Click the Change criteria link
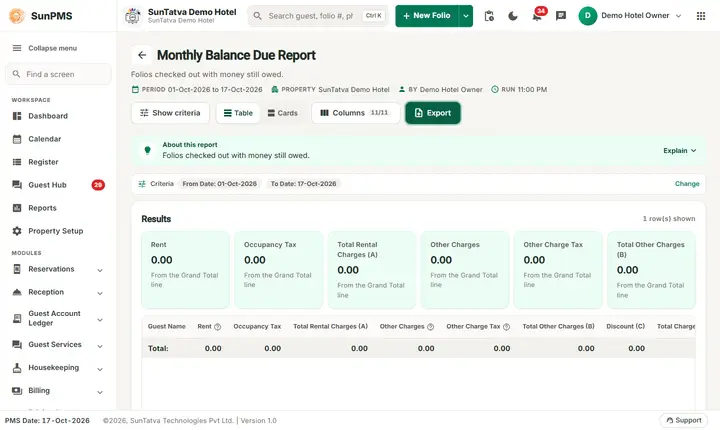Screen dimensions: 720x430 click(687, 184)
